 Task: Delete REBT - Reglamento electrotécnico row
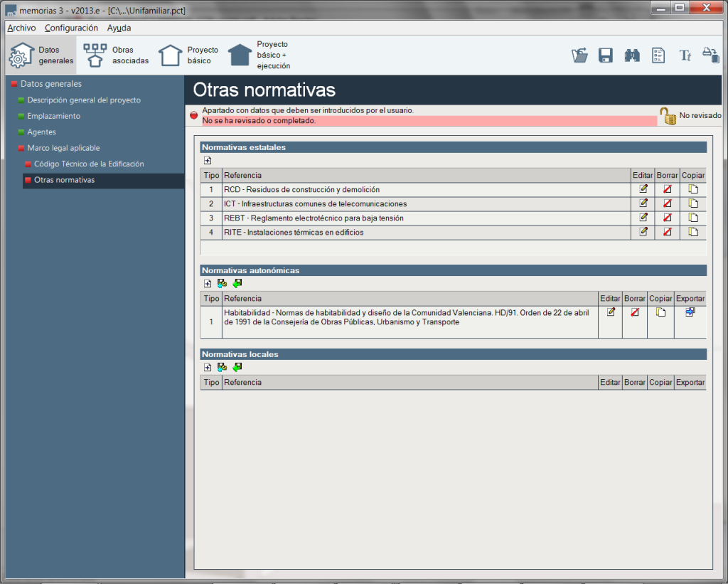tap(667, 218)
